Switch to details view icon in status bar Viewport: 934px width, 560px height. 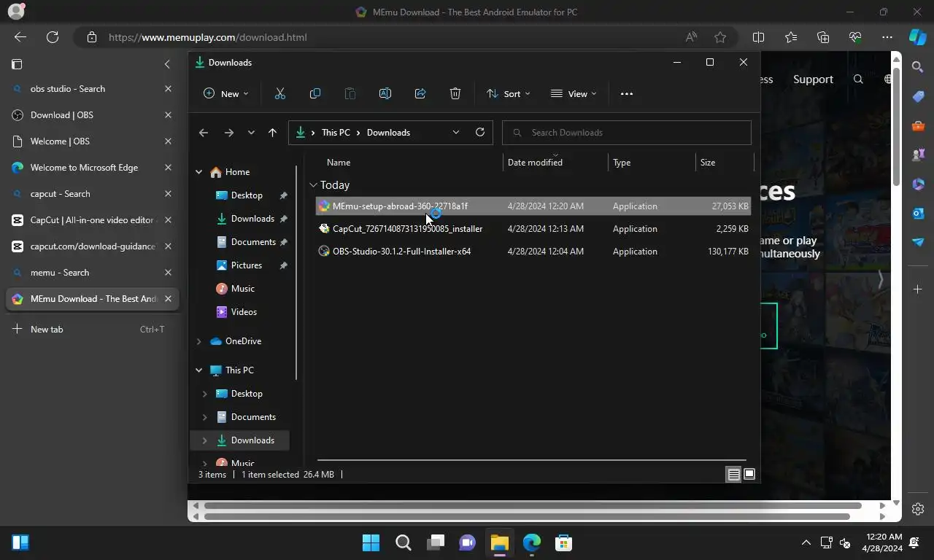[x=733, y=475]
